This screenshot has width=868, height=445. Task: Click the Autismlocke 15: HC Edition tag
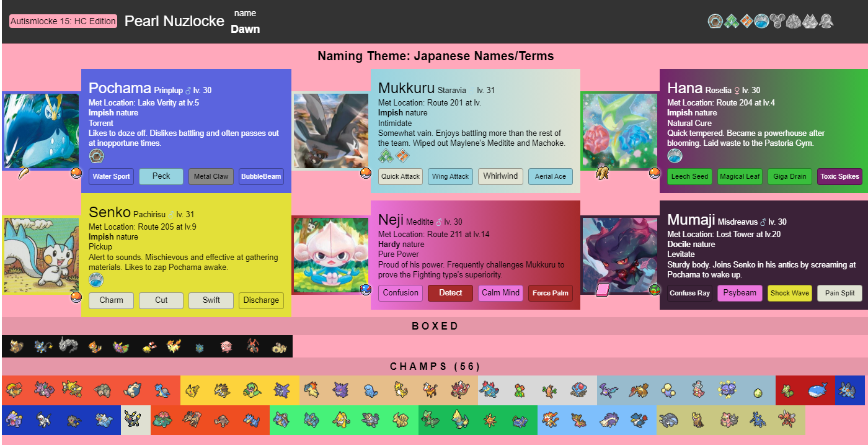[x=63, y=21]
